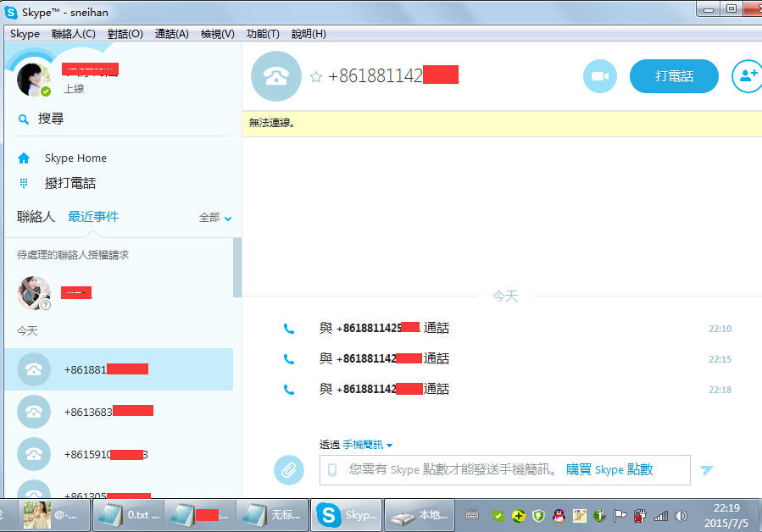This screenshot has height=532, width=762.
Task: Open the 說明(H) menu
Action: click(x=309, y=34)
